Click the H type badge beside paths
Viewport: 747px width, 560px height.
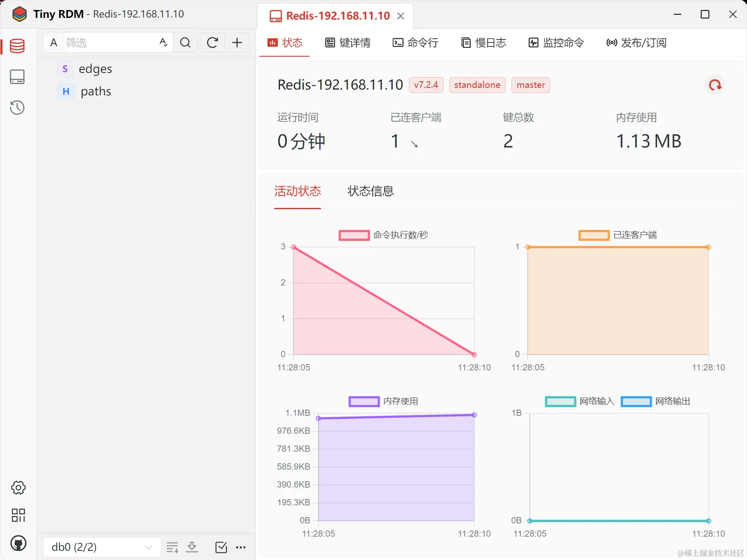coord(66,91)
